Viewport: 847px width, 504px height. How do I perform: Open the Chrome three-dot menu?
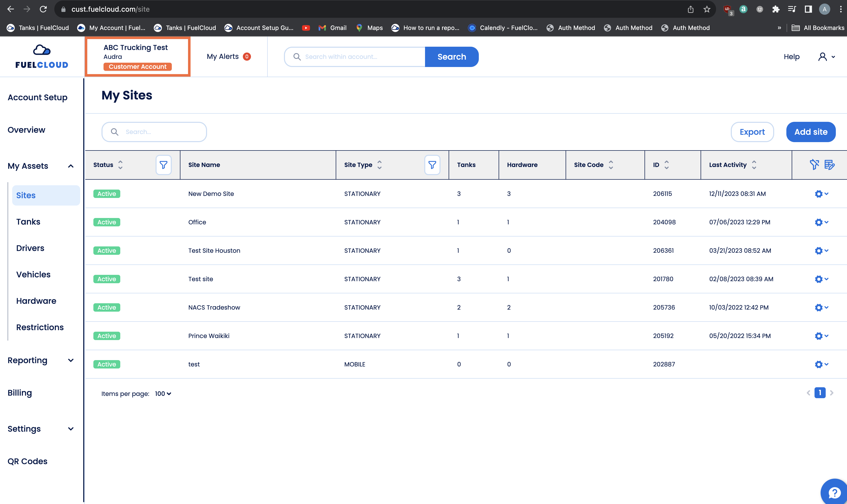(841, 9)
